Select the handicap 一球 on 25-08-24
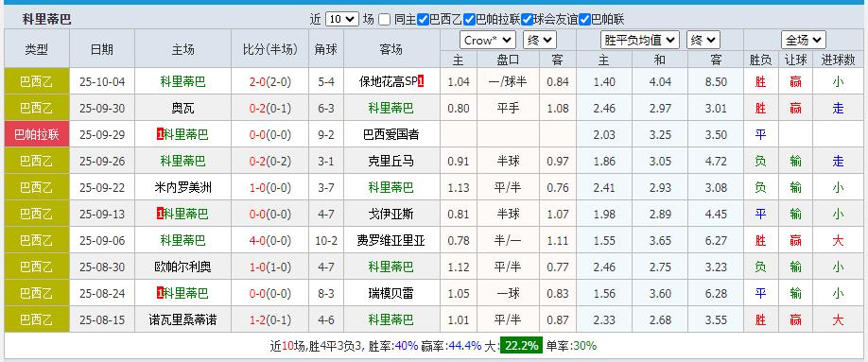The height and width of the screenshot is (362, 868). 507,293
